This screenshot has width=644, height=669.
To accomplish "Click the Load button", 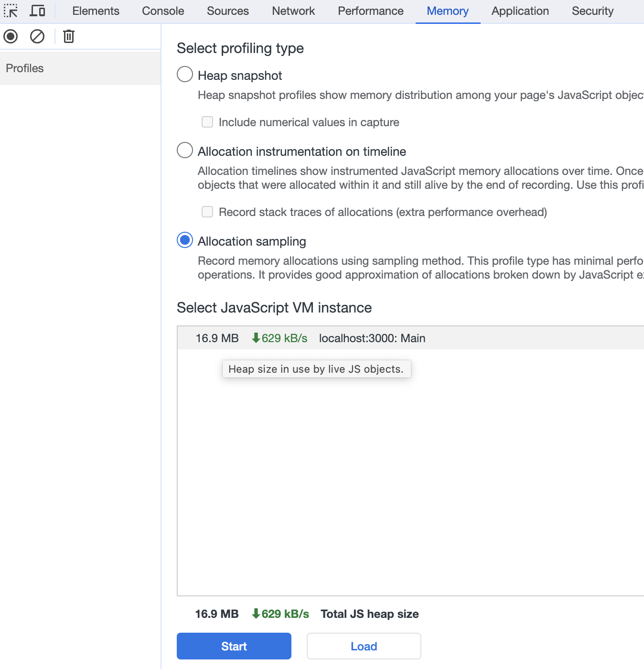I will click(363, 646).
